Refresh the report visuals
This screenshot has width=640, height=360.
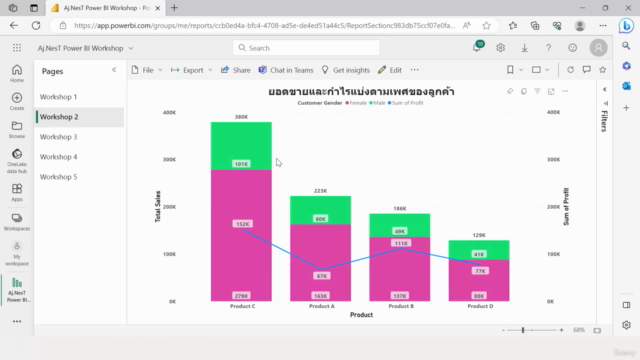(x=570, y=70)
